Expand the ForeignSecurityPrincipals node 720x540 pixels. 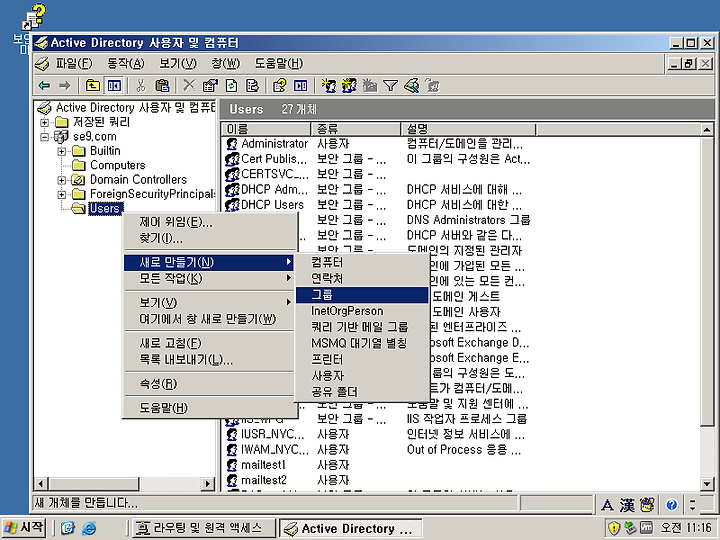point(62,194)
